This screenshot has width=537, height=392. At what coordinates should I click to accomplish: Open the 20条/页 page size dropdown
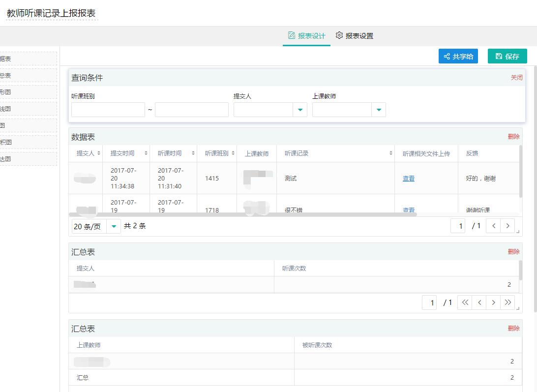click(114, 226)
